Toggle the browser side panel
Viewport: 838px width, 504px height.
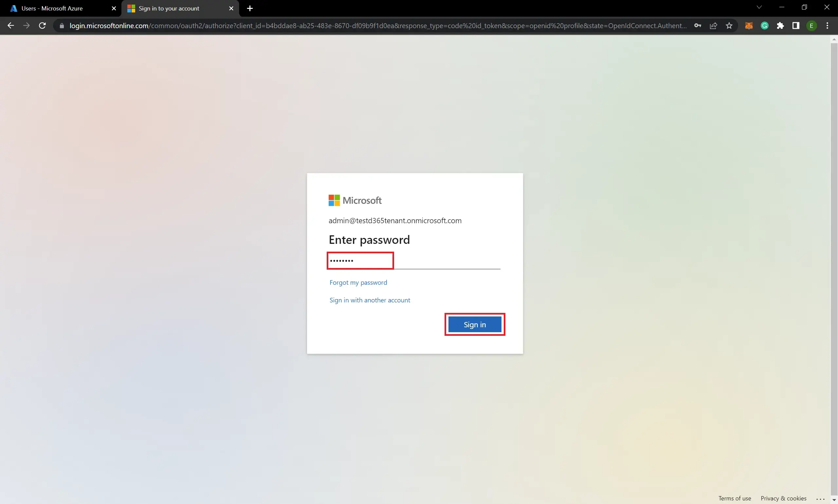[x=796, y=26]
